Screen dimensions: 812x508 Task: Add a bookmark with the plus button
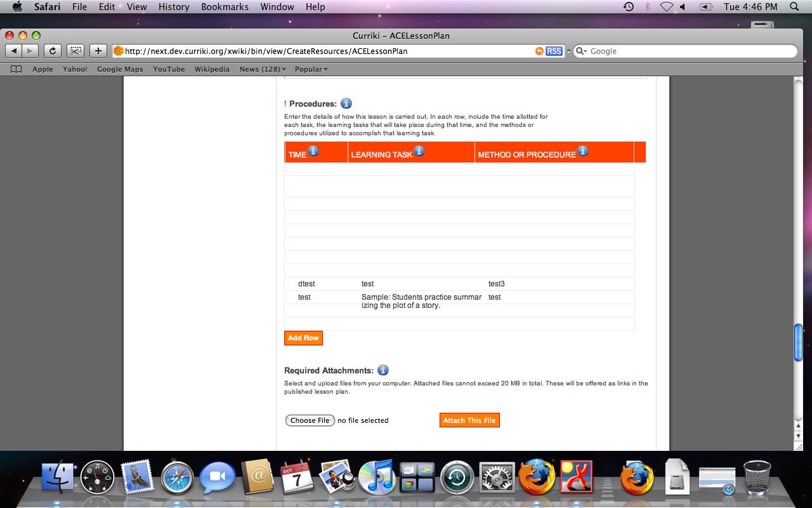(x=98, y=51)
